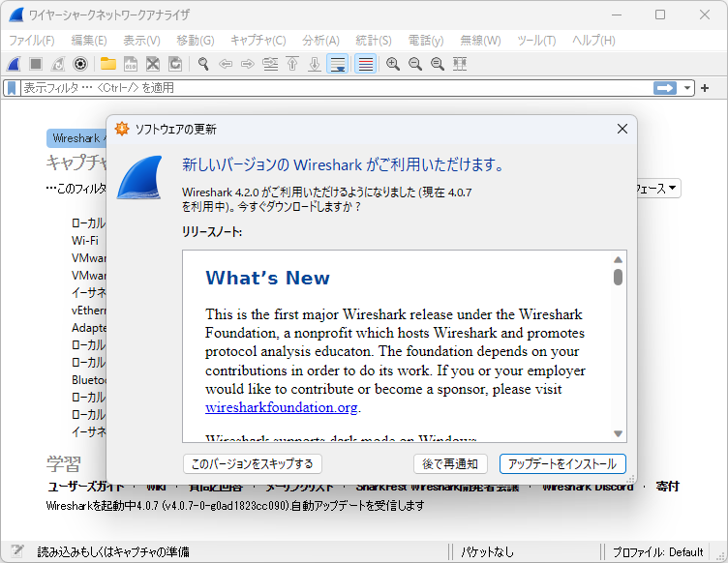Image resolution: width=728 pixels, height=563 pixels.
Task: Click the release notes scrollbar thumb
Action: pyautogui.click(x=618, y=278)
